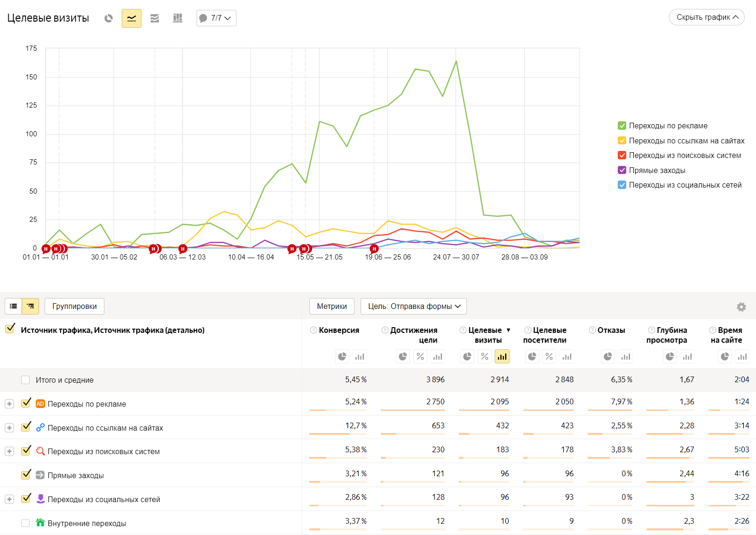This screenshot has width=756, height=535.
Task: Select tree table view icon
Action: click(31, 306)
